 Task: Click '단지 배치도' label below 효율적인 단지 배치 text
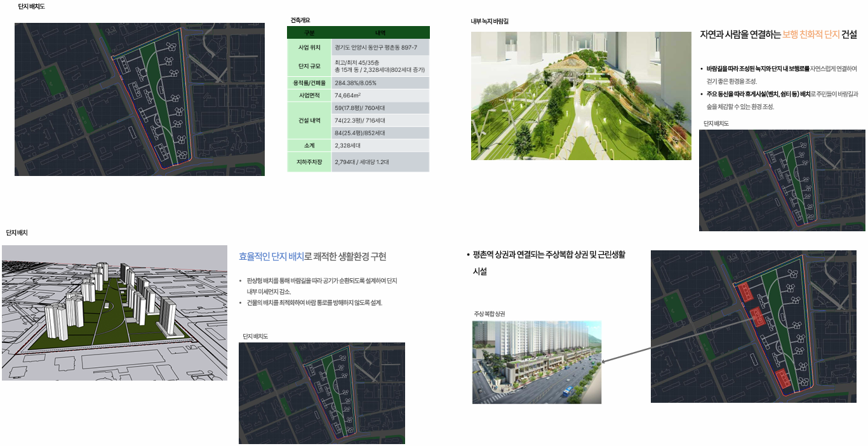tap(255, 336)
